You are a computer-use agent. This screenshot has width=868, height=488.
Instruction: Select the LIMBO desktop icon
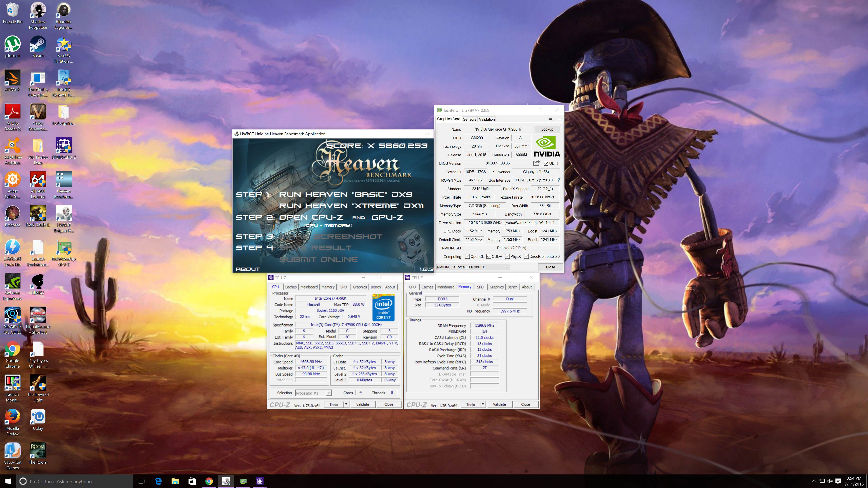pos(38,284)
